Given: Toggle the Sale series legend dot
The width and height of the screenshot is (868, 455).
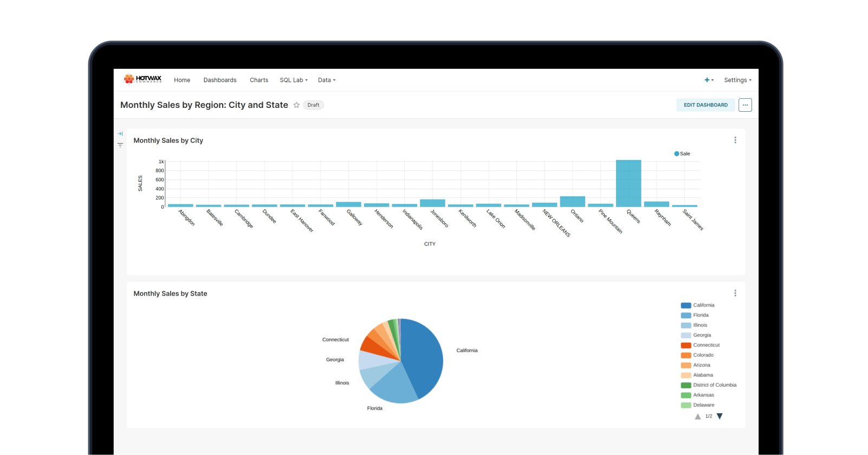Looking at the screenshot, I should tap(677, 153).
